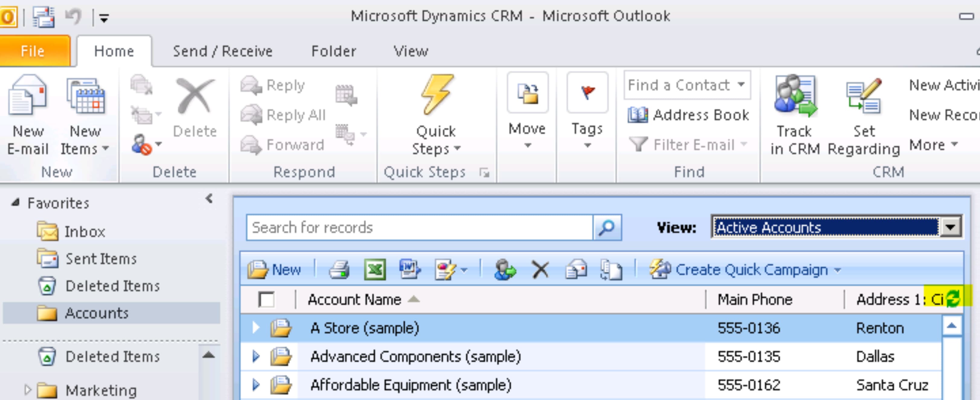Open the Junk E-mail dropdown icon
The width and height of the screenshot is (980, 400).
(x=146, y=144)
